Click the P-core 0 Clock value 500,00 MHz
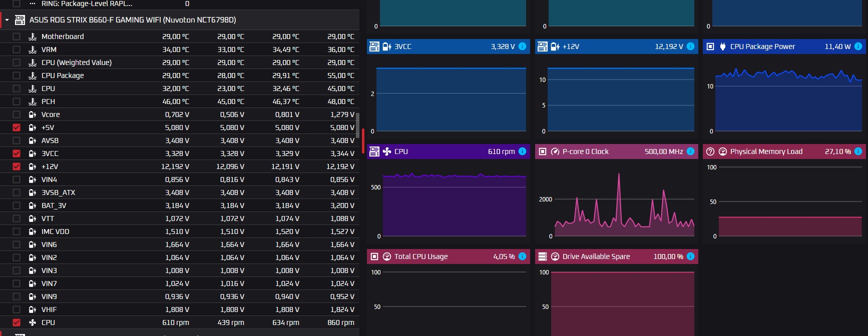This screenshot has height=336, width=868. (664, 151)
